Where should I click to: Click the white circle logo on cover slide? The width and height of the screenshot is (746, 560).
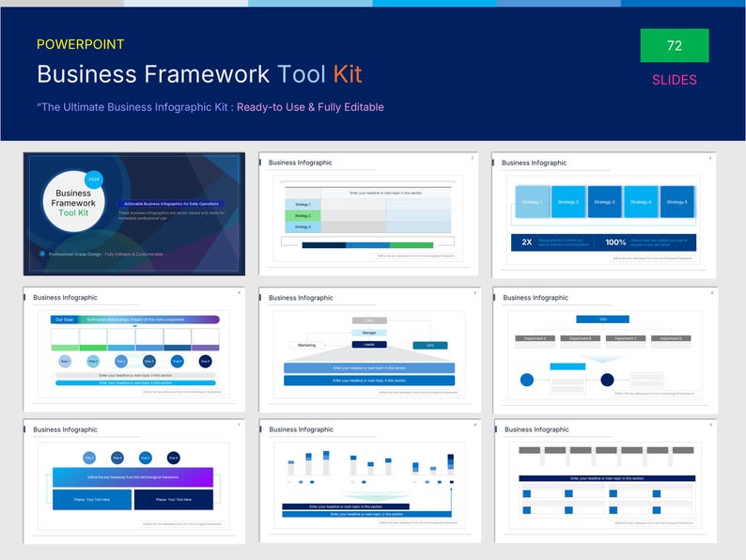point(73,202)
